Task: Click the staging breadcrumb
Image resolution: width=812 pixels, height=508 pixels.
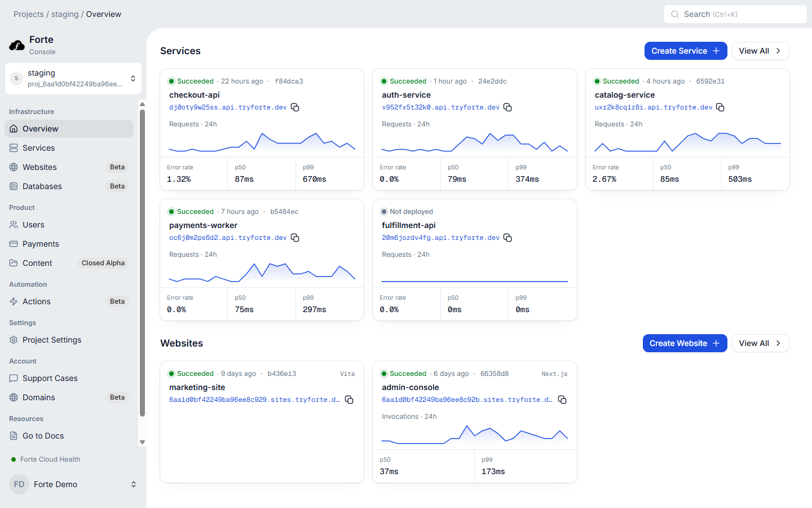Action: coord(65,14)
